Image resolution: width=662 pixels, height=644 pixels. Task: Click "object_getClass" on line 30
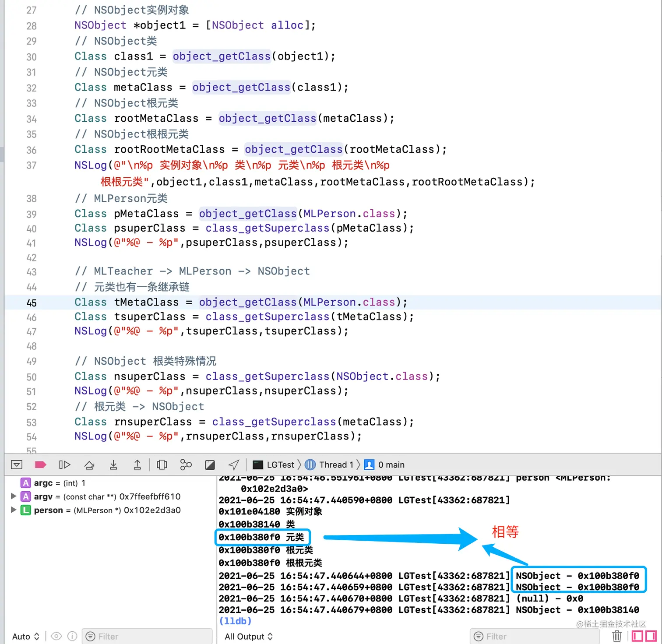coord(222,56)
